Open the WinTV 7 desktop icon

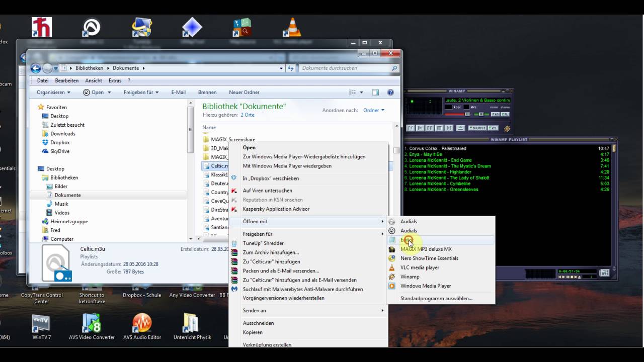click(42, 327)
